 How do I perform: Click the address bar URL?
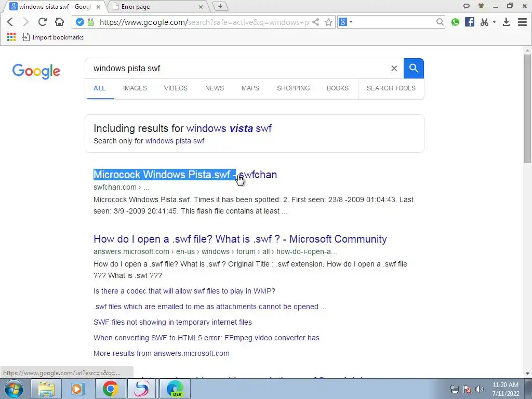(204, 22)
